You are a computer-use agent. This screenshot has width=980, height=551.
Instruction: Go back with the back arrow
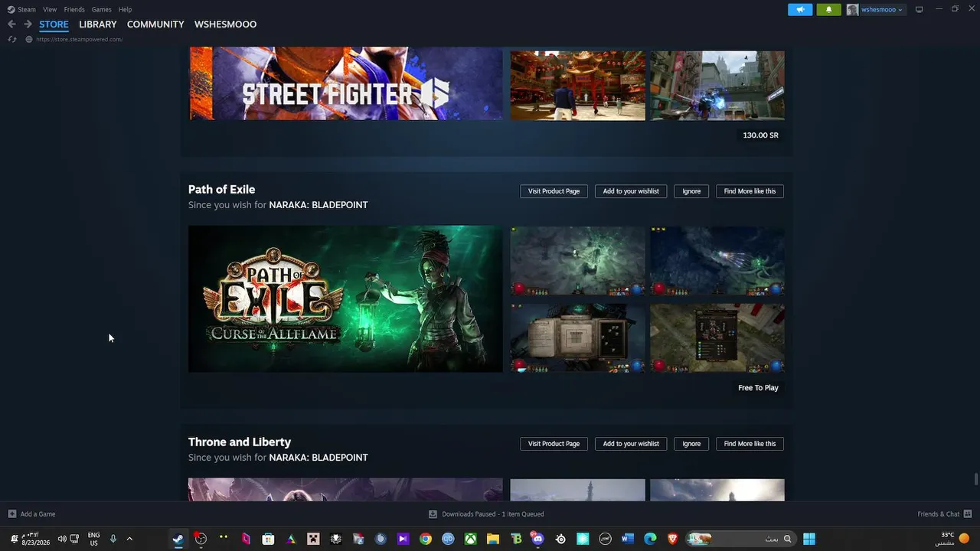pos(11,24)
